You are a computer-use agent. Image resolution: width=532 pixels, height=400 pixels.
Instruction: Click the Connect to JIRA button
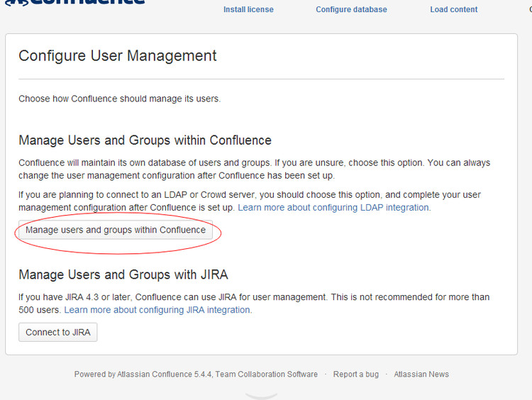[58, 332]
